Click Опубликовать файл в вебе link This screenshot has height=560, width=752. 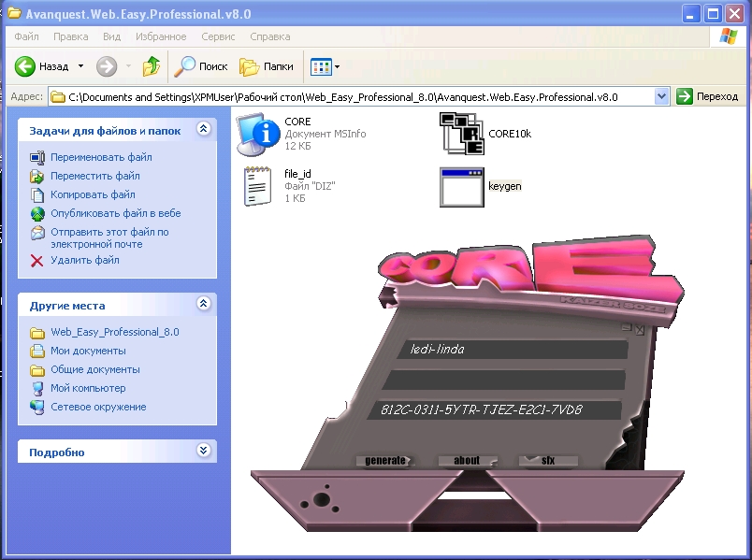(x=116, y=213)
